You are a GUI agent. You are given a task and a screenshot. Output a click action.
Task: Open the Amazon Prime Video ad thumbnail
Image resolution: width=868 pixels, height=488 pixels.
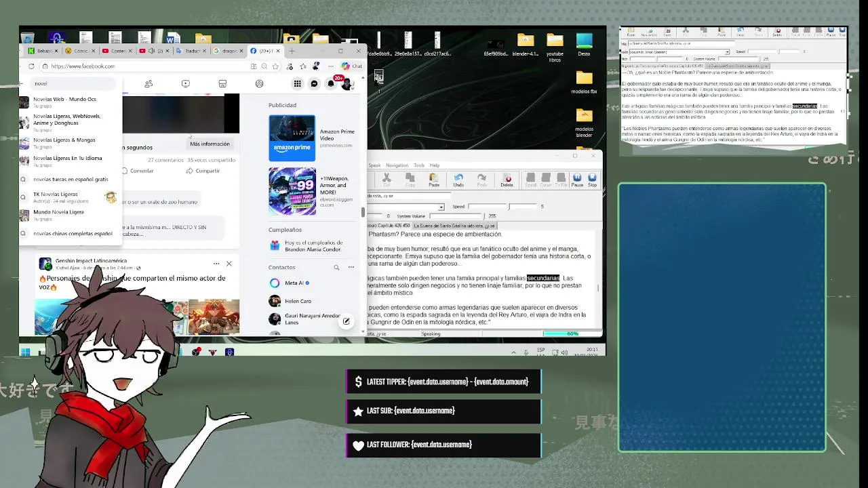[292, 138]
